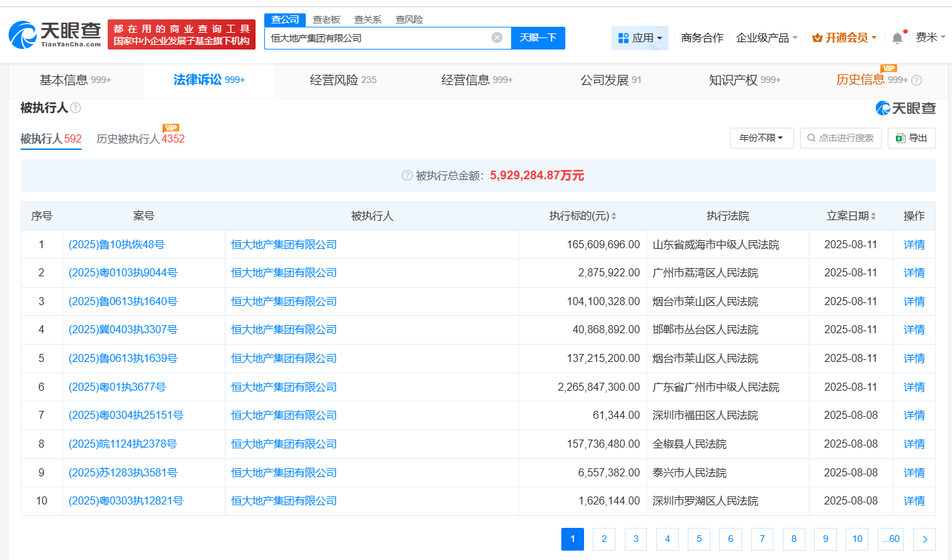Screen dimensions: 952x560
Task: Click 恒大地产集团有限公司 link in row 6
Action: (284, 387)
